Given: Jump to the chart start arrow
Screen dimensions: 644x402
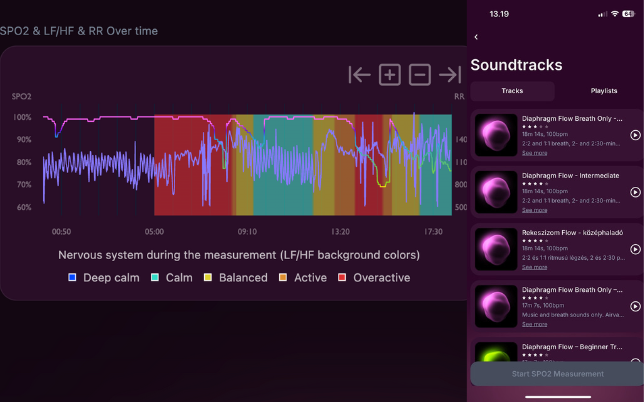Looking at the screenshot, I should 360,74.
